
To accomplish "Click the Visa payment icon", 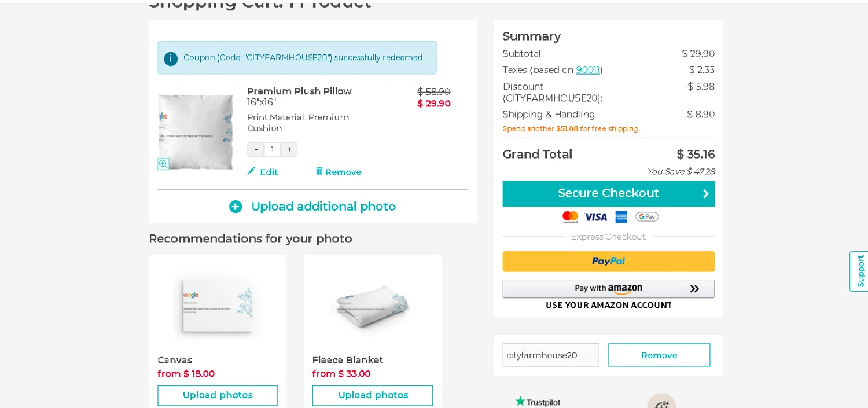I will [x=595, y=217].
